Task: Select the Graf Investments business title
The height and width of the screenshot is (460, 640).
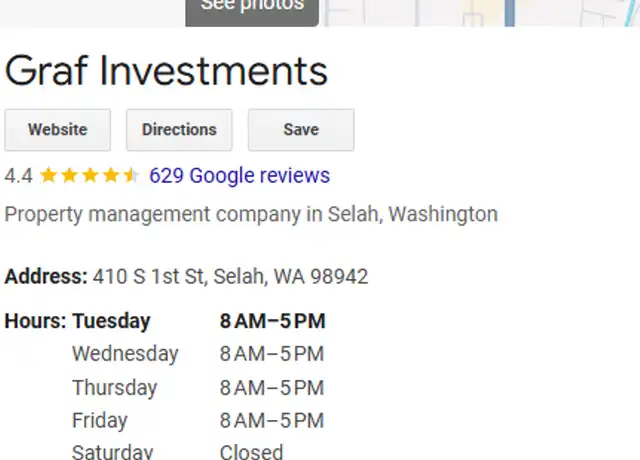Action: (166, 71)
